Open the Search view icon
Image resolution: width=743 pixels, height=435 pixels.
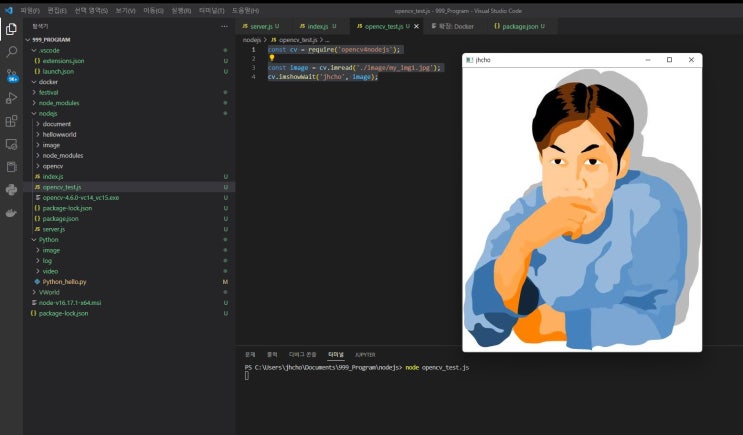[x=11, y=52]
